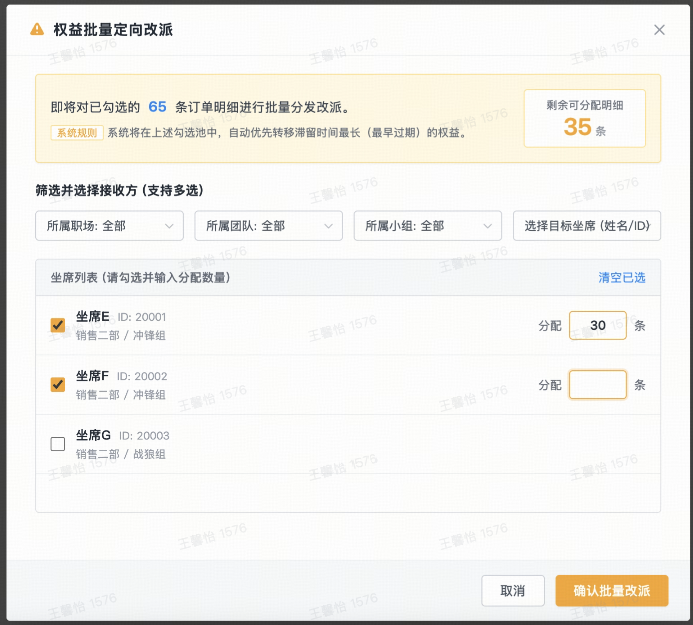Expand the 所属团队 filter dropdown

coord(268,226)
